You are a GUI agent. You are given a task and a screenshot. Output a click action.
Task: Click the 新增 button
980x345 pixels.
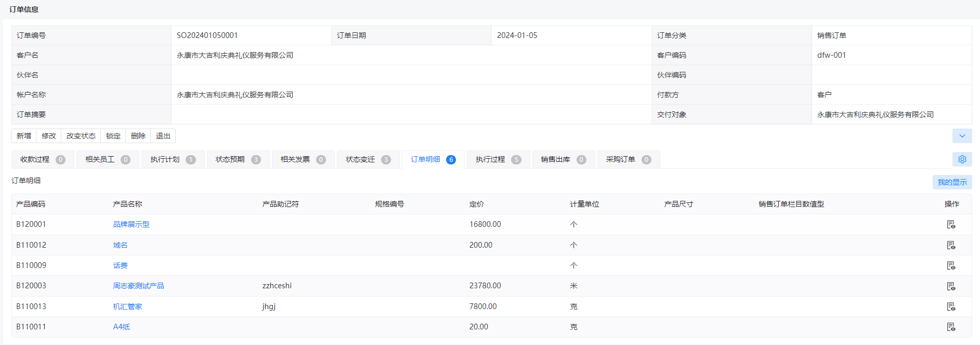pyautogui.click(x=24, y=136)
